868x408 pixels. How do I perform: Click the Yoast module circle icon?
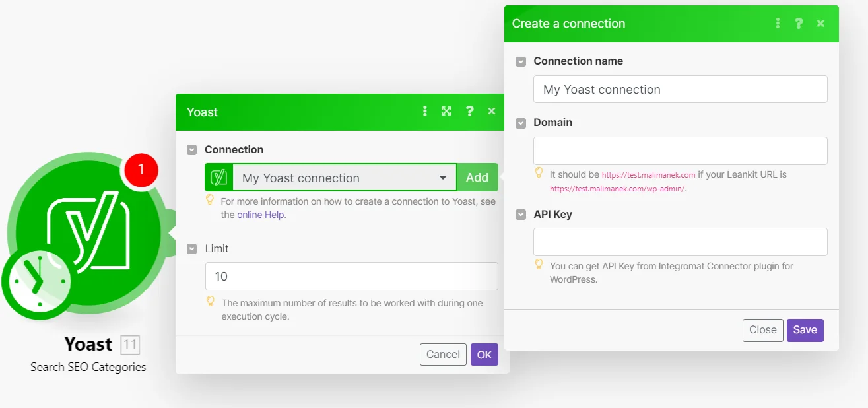click(88, 234)
